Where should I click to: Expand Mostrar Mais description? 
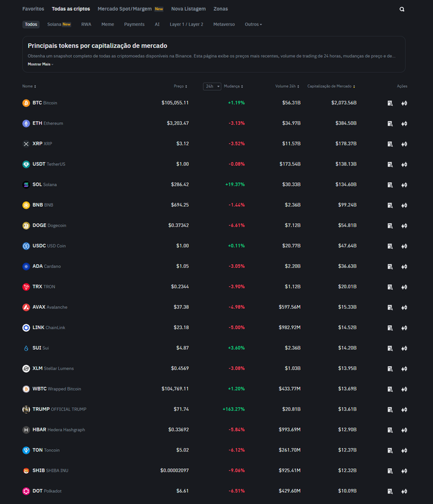point(40,64)
